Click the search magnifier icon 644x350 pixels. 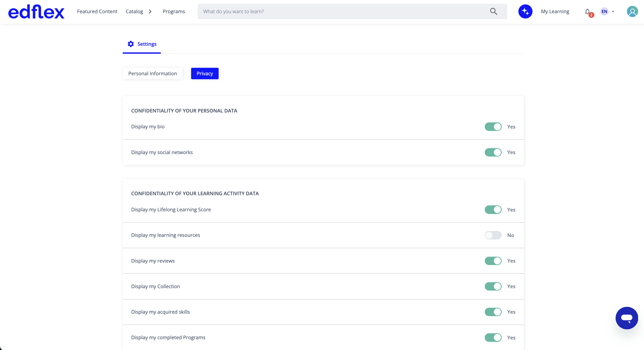pyautogui.click(x=494, y=11)
